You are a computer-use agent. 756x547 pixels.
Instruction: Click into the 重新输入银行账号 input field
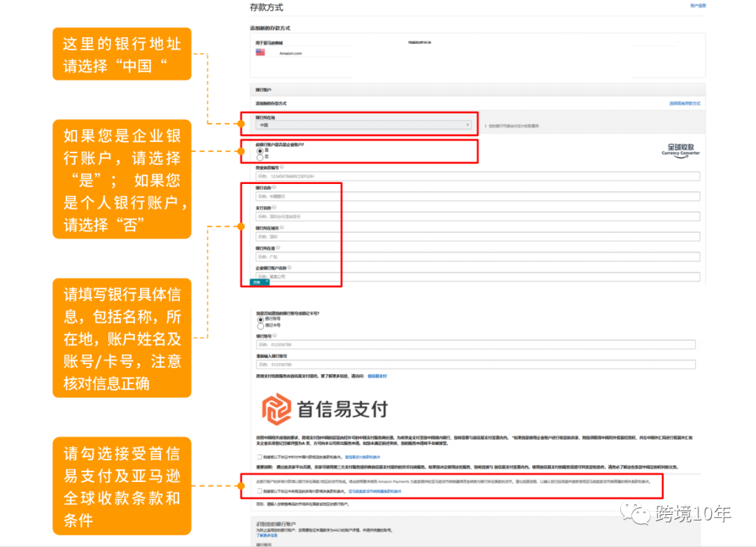[x=476, y=364]
